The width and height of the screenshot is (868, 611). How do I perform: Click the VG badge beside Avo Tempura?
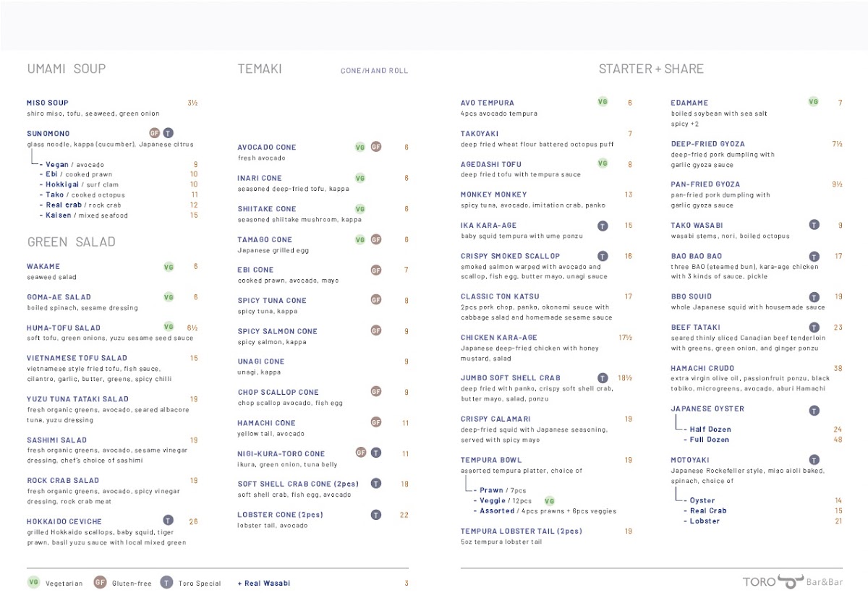click(603, 102)
